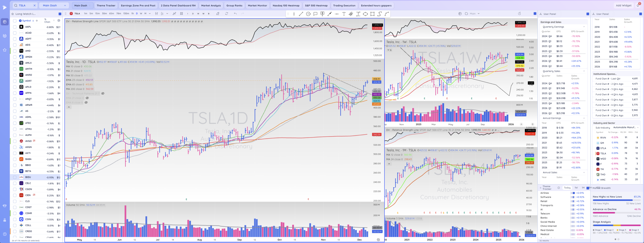Select the circle target drawing tool
This screenshot has height=243, width=644.
308,14
